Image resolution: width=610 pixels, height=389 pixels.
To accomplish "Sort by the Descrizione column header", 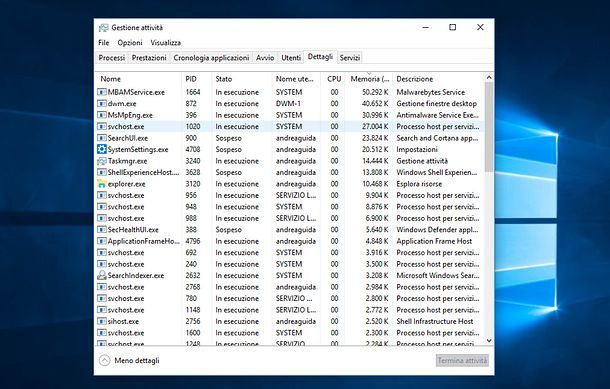I will pyautogui.click(x=438, y=79).
